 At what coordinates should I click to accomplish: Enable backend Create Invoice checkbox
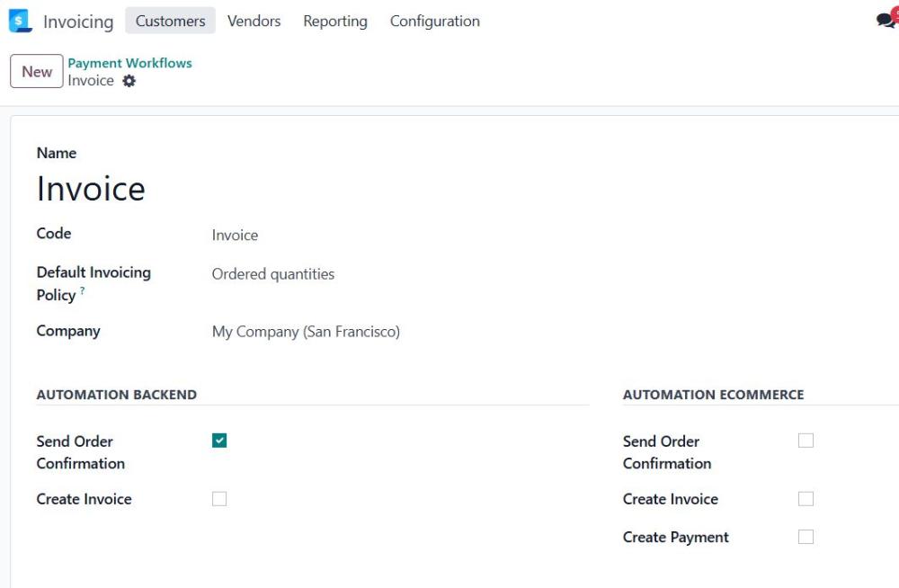[219, 498]
